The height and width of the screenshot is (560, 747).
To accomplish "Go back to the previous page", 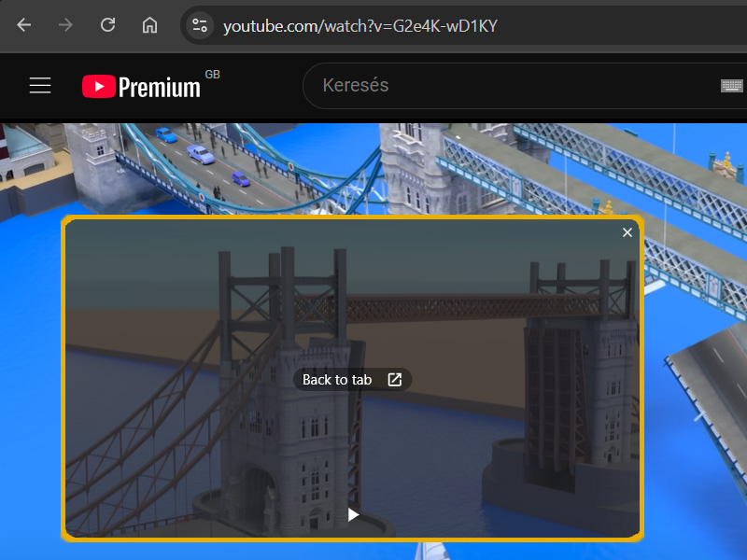I will 24,25.
